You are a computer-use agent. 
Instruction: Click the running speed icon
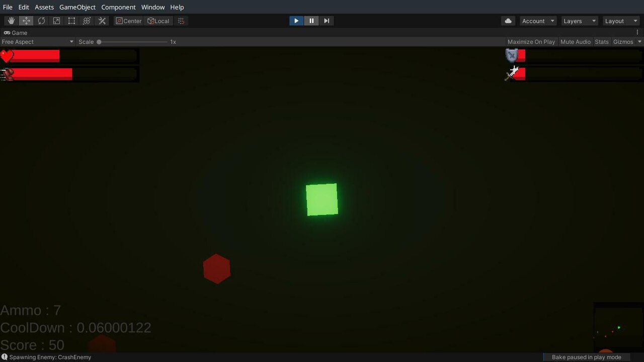pyautogui.click(x=7, y=74)
